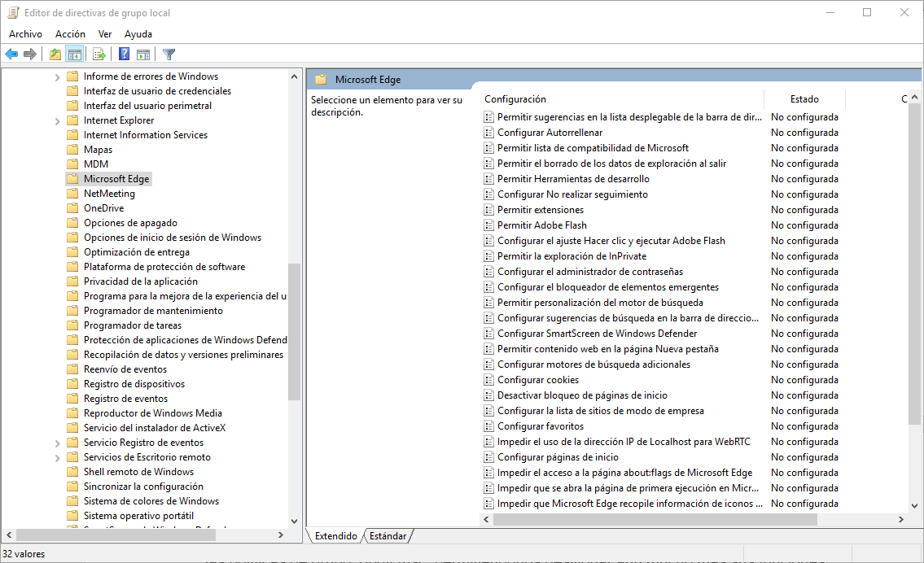924x563 pixels.
Task: Click the tree pane scroll left arrow
Action: [x=9, y=535]
